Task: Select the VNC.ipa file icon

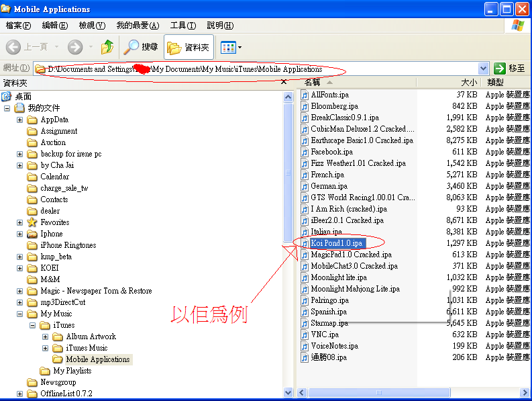Action: [305, 335]
